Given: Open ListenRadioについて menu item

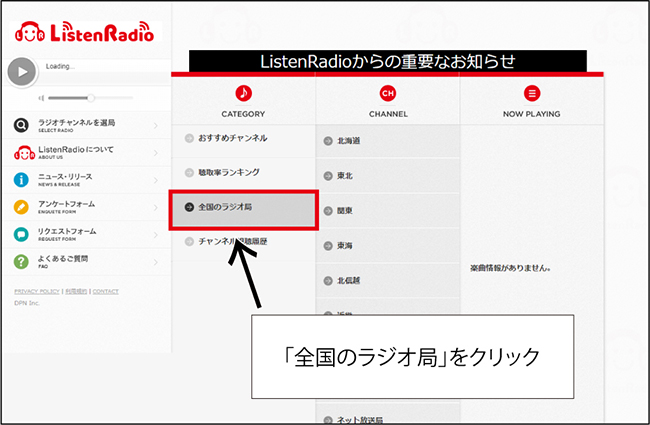Looking at the screenshot, I should pos(87,153).
